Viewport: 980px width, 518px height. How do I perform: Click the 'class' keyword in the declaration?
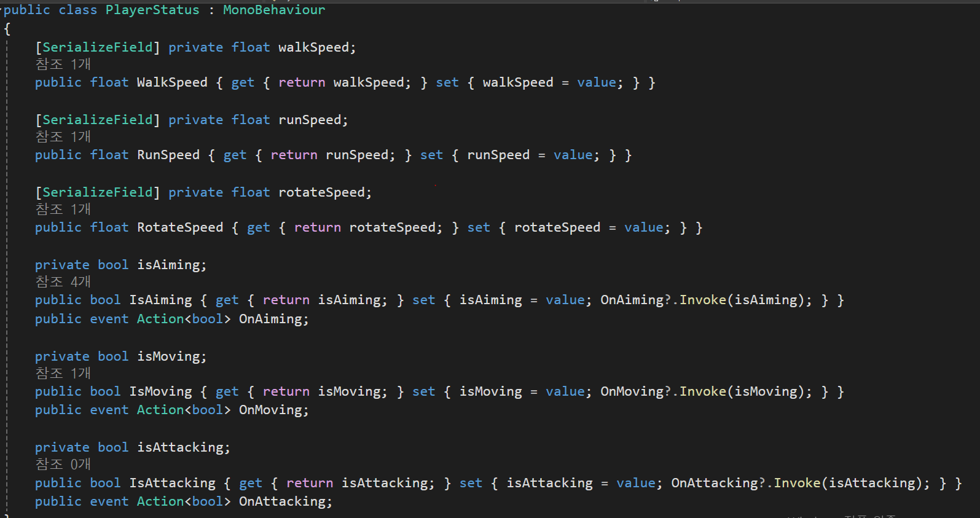78,10
